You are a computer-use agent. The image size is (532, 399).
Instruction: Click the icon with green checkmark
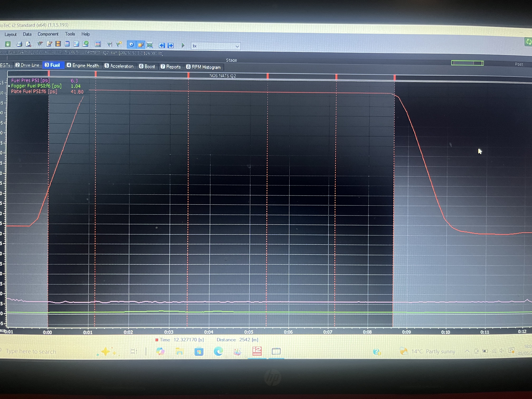coord(85,44)
